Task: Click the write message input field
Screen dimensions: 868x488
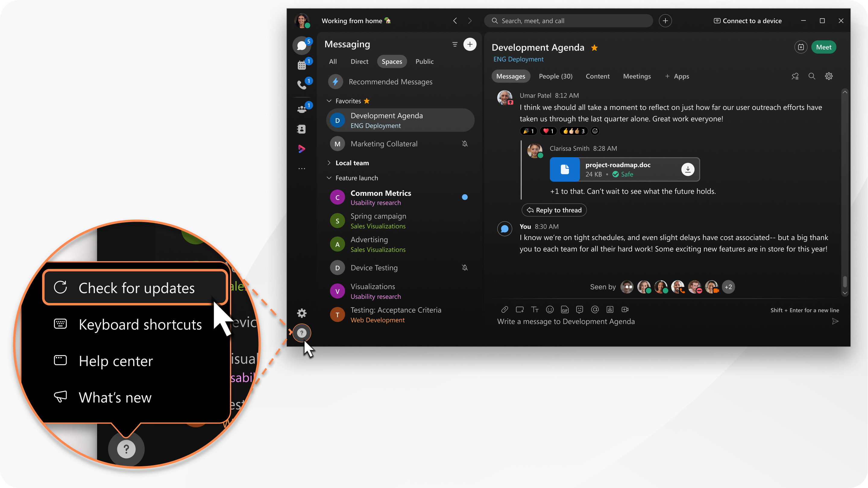Action: tap(664, 321)
